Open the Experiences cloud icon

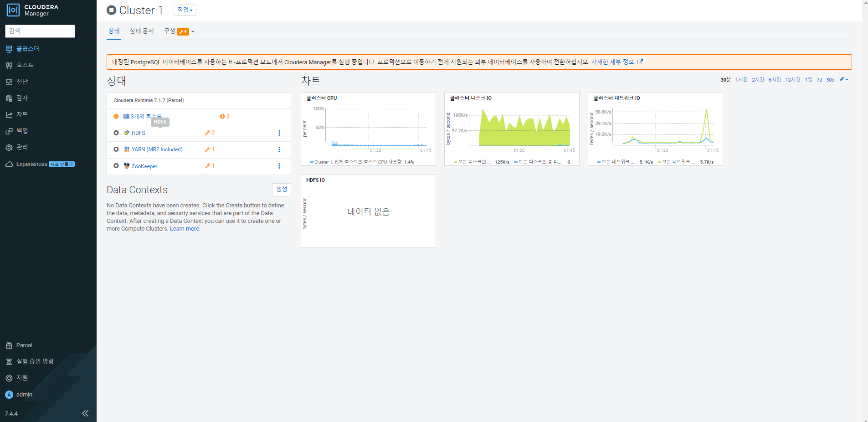pos(9,164)
